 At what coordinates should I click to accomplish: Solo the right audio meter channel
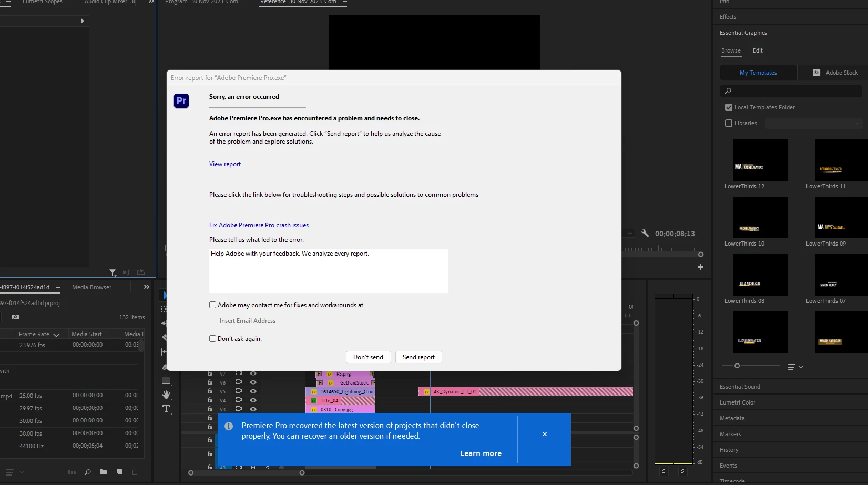tap(682, 471)
